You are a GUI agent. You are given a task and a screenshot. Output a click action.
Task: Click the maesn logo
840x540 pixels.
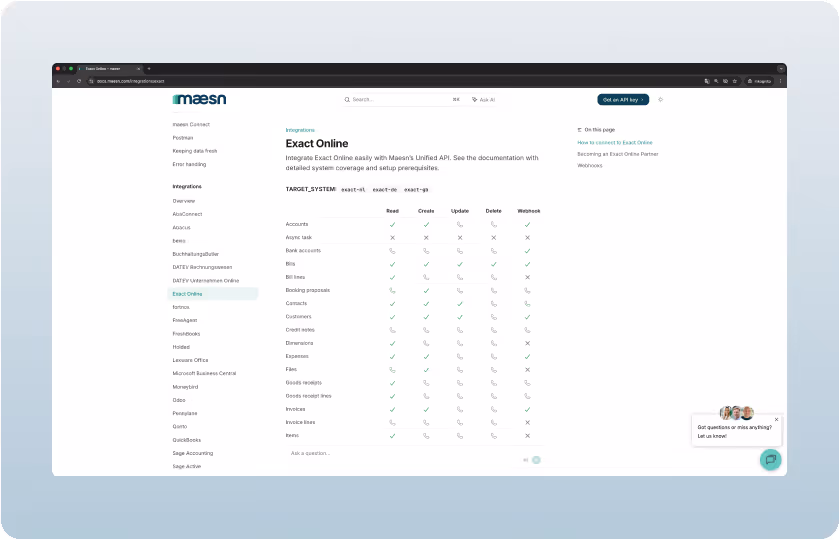pyautogui.click(x=199, y=99)
